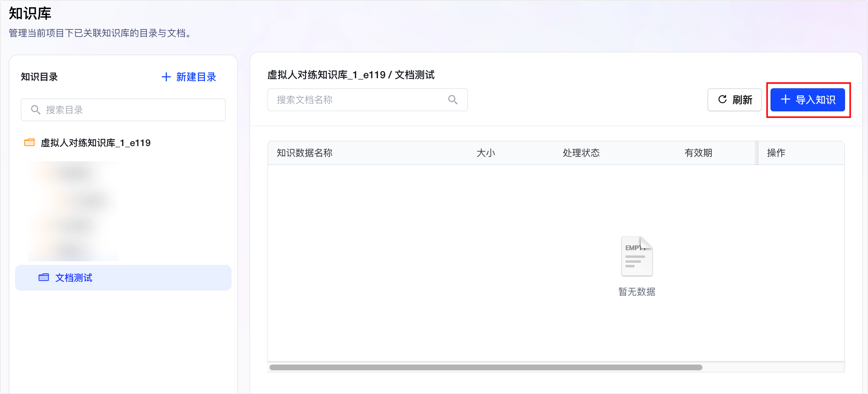
Task: Click the 处理状态 column header
Action: pyautogui.click(x=581, y=153)
